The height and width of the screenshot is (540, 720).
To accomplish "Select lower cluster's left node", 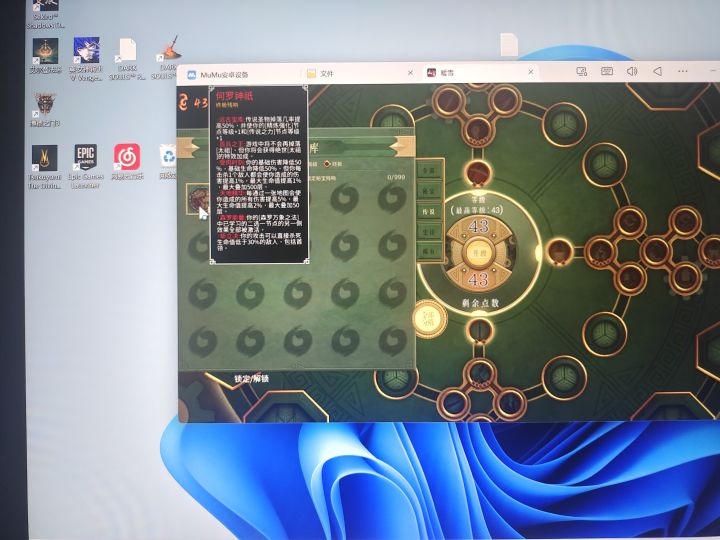I will point(453,403).
